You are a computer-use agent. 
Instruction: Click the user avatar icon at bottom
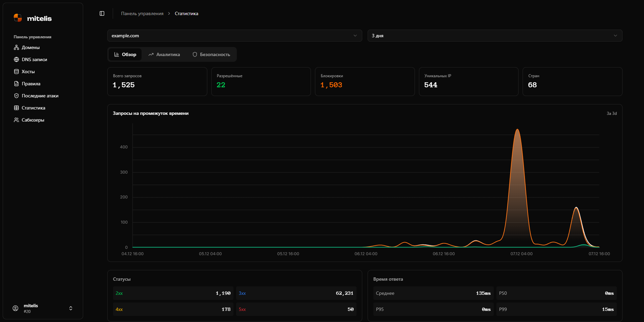pos(15,308)
